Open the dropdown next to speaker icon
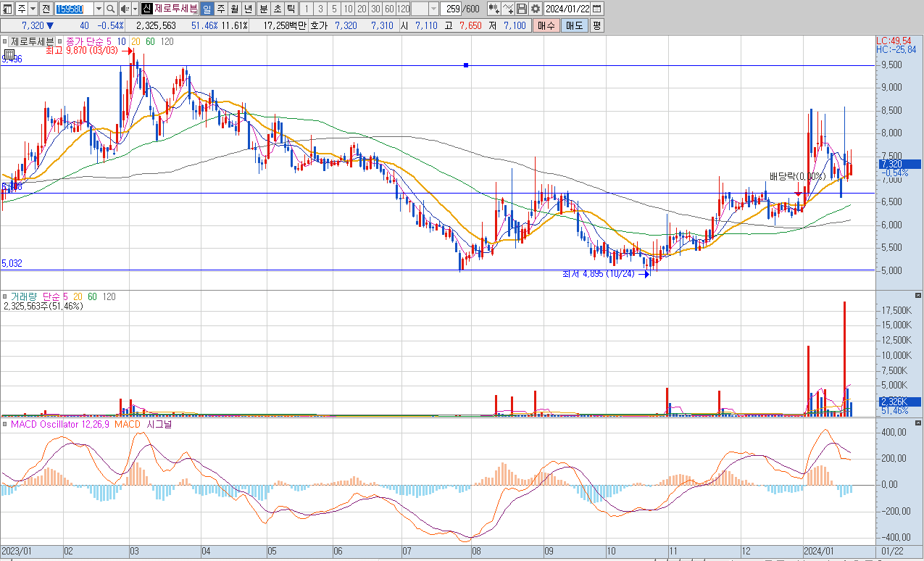Viewport: 924px width, 561px height. pyautogui.click(x=135, y=9)
